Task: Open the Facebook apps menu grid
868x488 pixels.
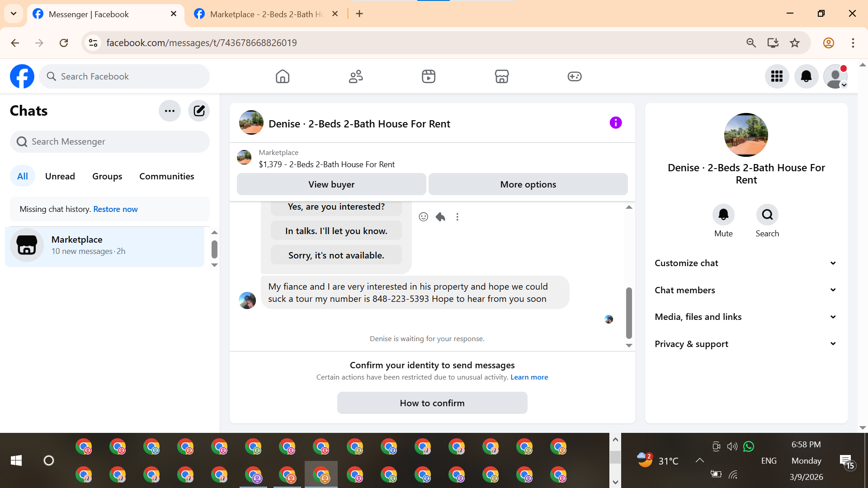Action: 777,76
